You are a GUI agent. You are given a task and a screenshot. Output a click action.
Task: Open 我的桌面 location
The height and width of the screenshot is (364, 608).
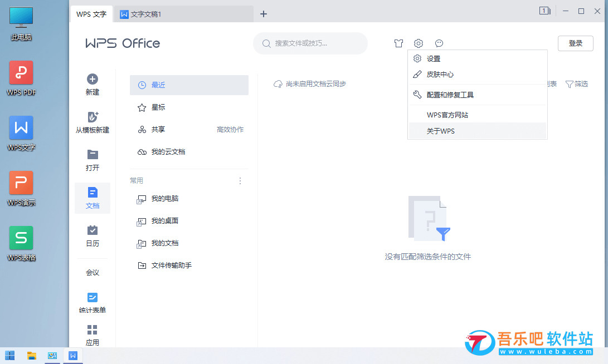pos(189,221)
